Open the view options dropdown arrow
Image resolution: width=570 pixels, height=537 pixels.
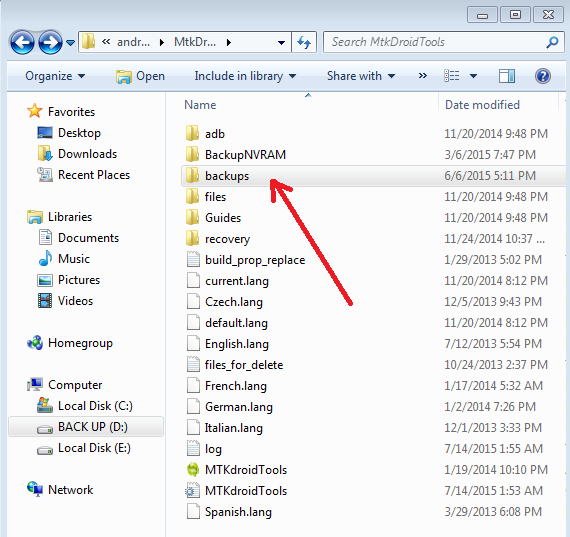(473, 76)
